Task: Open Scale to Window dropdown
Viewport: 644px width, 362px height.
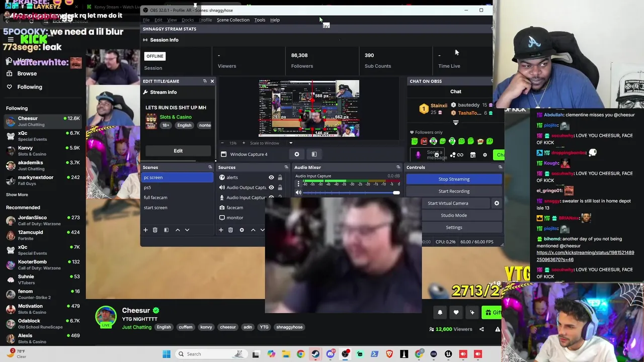Action: tap(272, 143)
